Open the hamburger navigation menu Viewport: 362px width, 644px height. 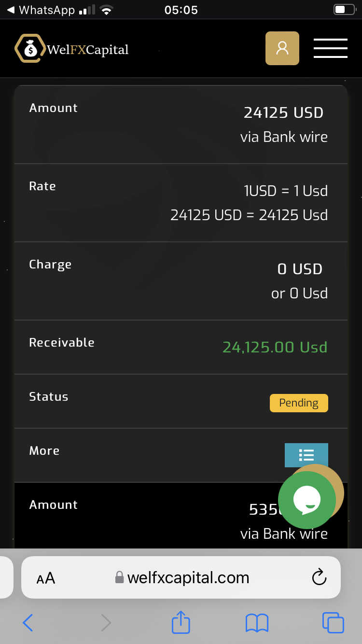[331, 48]
